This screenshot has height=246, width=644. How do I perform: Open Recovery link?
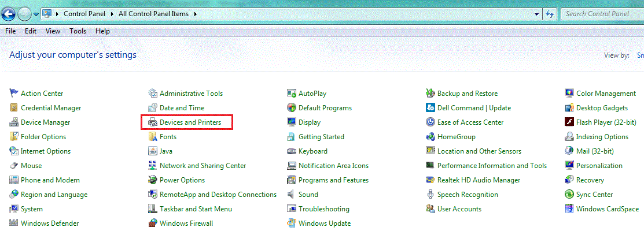[x=590, y=180]
